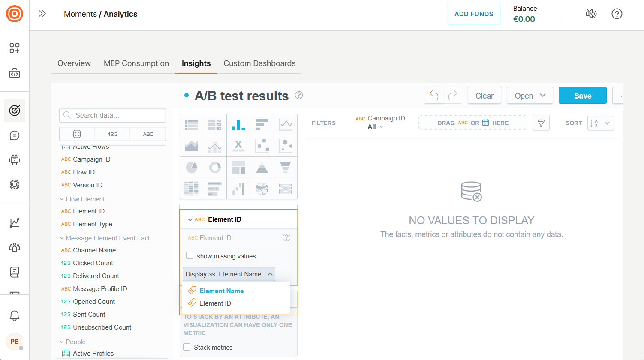Switch to the Overview tab
This screenshot has height=360, width=644.
(x=74, y=63)
